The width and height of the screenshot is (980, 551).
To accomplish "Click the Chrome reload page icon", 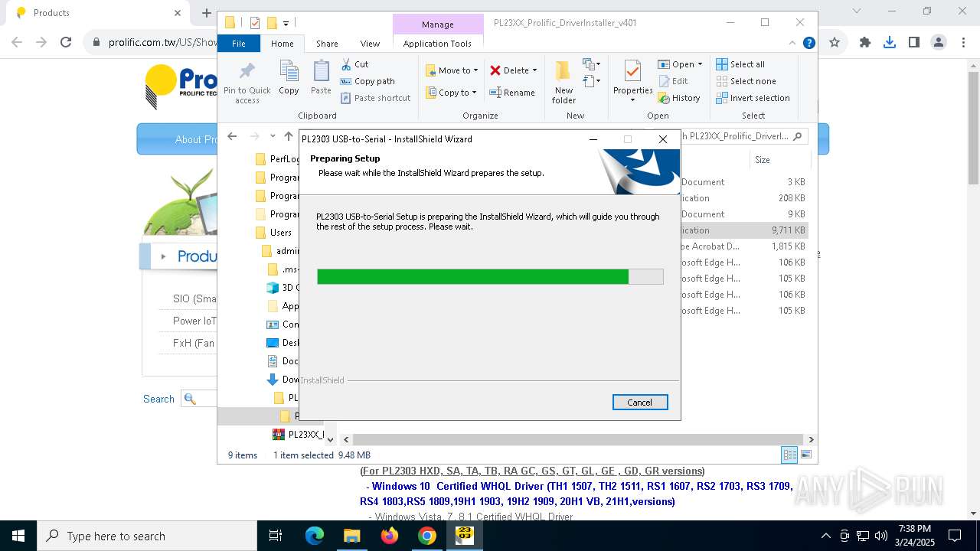I will coord(66,43).
